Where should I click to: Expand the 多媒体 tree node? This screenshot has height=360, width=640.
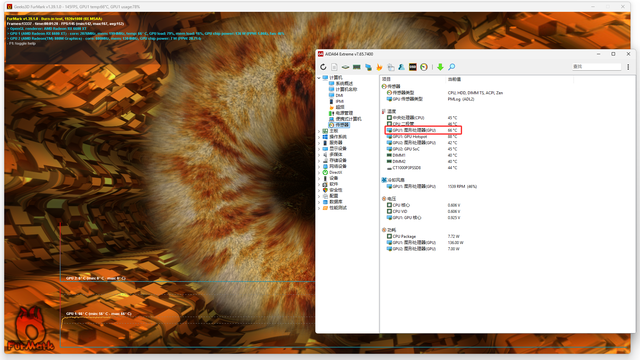tap(319, 155)
